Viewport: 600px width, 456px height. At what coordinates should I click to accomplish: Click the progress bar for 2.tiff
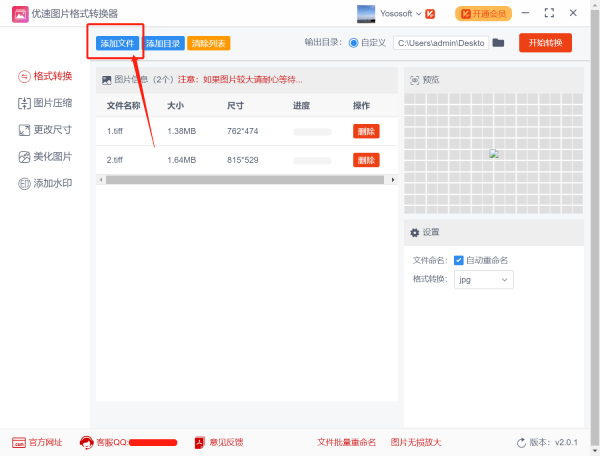[312, 161]
